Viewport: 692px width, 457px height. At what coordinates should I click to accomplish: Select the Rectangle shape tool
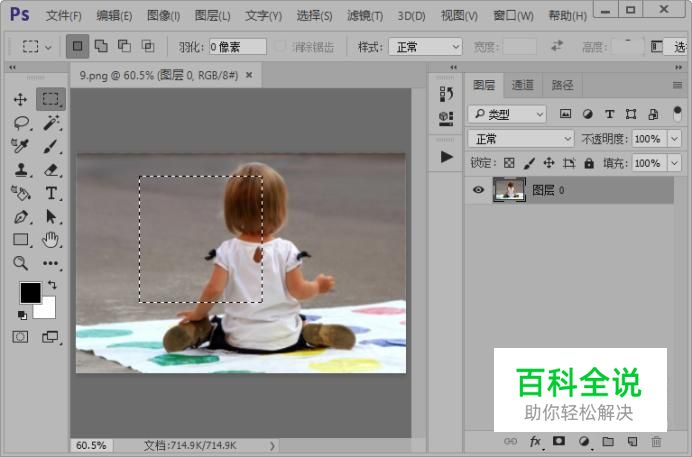[21, 240]
